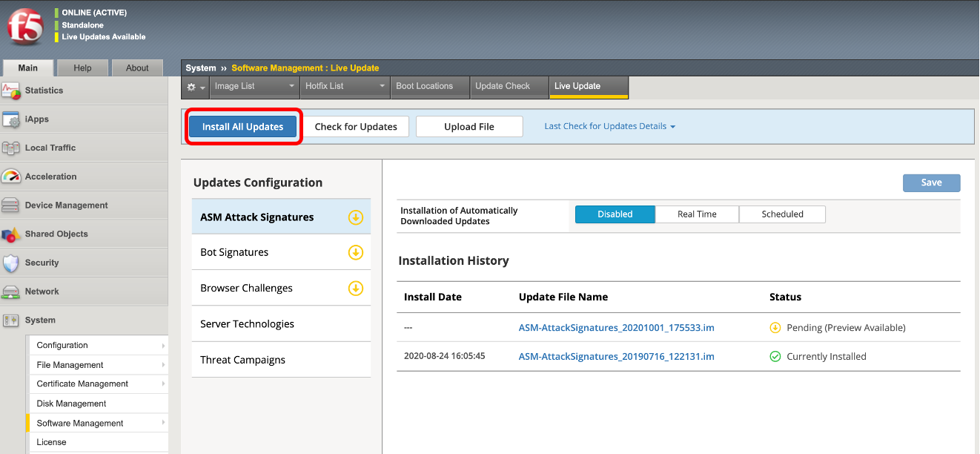Click the Security shield icon
This screenshot has height=454, width=980.
(11, 263)
